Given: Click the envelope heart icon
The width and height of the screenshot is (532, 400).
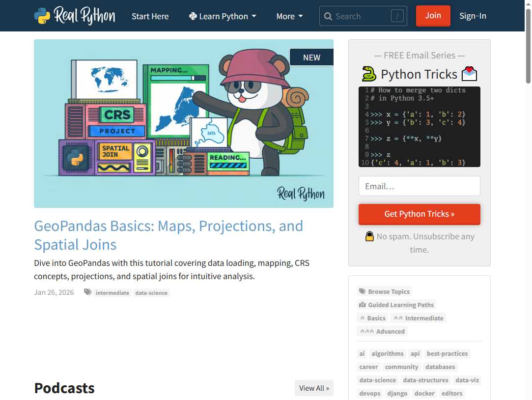Looking at the screenshot, I should pyautogui.click(x=469, y=74).
